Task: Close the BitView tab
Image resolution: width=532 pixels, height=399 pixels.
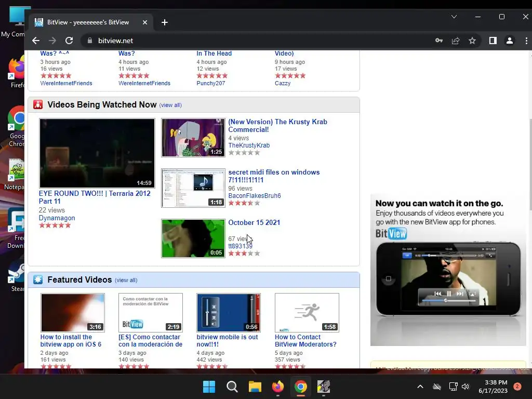Action: pos(145,22)
